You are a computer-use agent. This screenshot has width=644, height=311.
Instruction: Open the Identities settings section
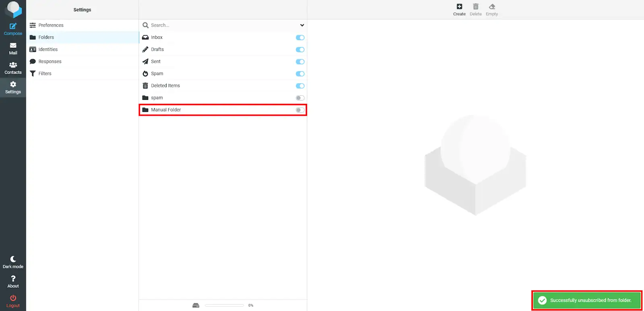tap(48, 49)
